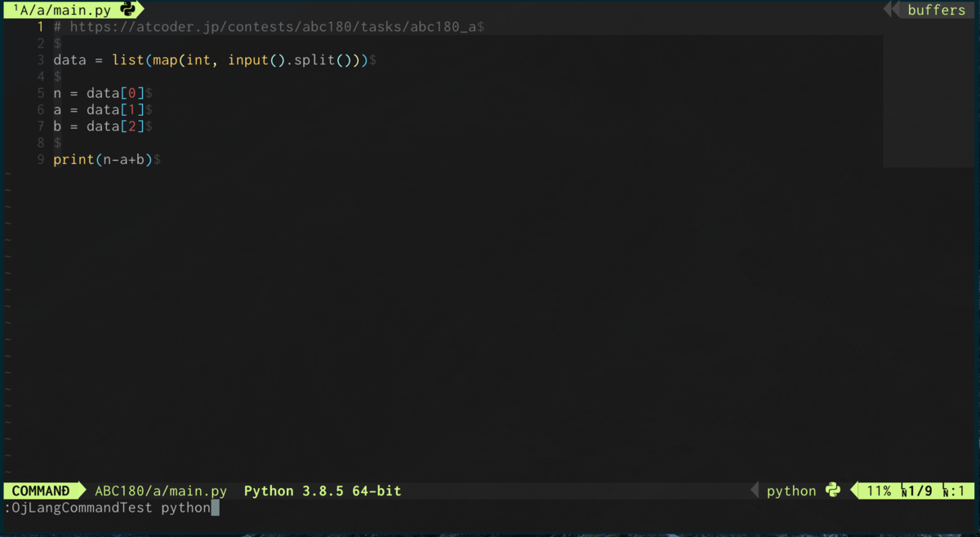
Task: Click the 1/9 line position indicator
Action: 917,490
